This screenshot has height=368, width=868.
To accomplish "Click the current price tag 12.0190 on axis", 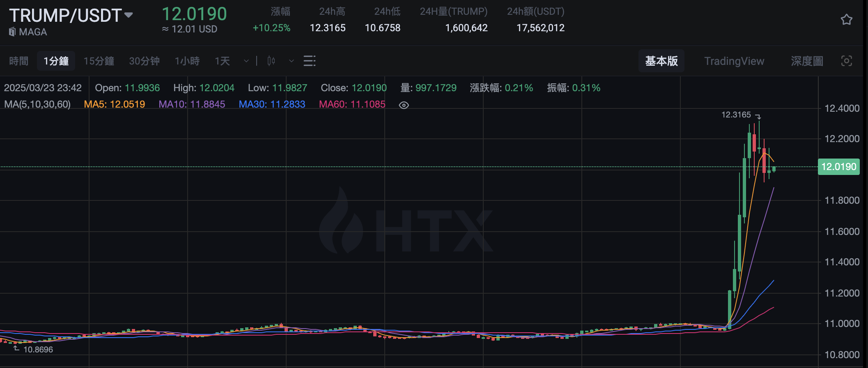I will (839, 167).
